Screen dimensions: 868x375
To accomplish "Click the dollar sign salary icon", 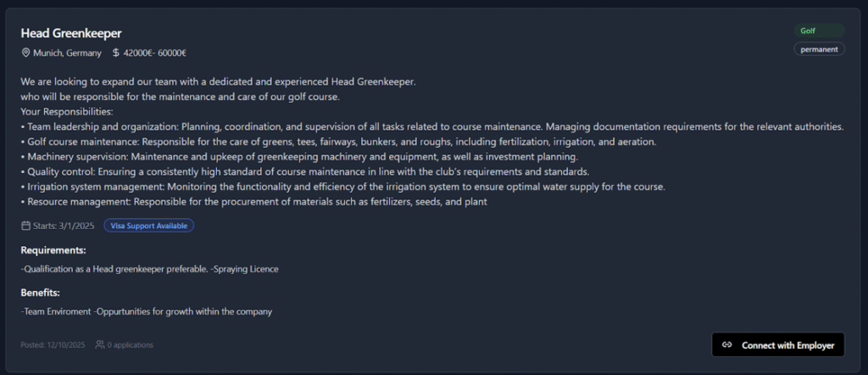I will pyautogui.click(x=116, y=53).
